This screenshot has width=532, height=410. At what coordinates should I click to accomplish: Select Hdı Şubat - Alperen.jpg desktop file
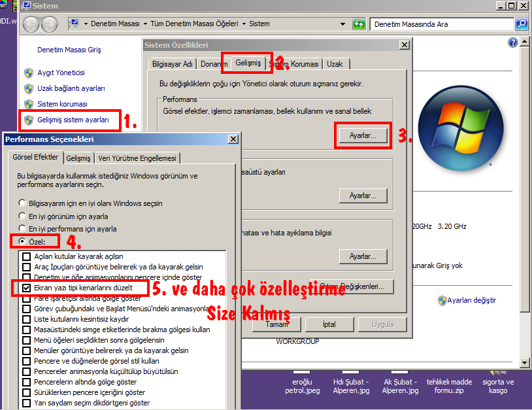tap(351, 386)
